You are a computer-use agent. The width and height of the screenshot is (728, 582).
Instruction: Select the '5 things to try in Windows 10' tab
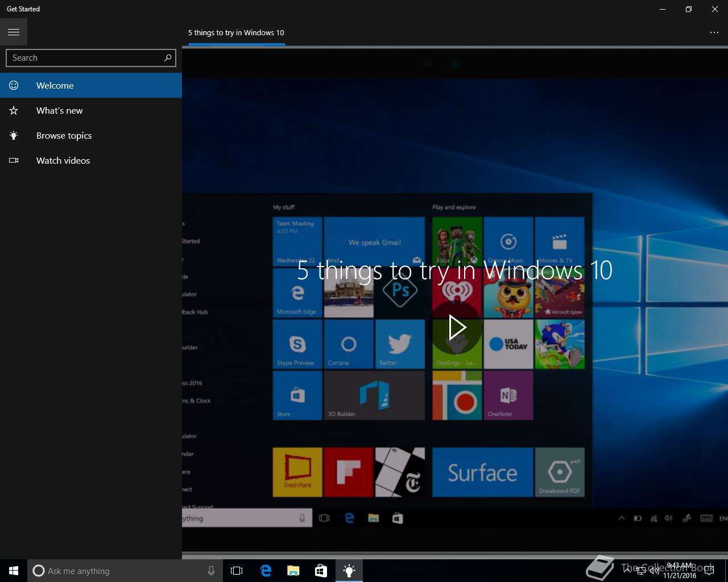pyautogui.click(x=236, y=32)
